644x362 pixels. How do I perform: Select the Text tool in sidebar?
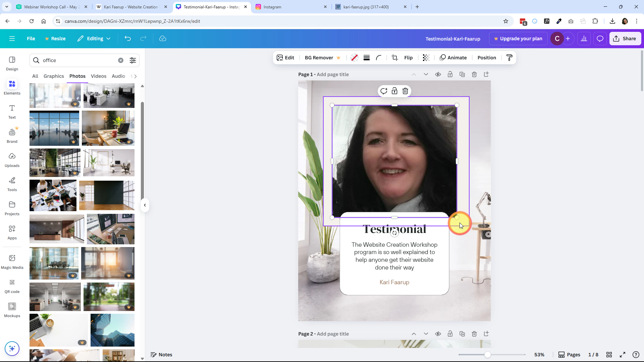click(x=12, y=112)
